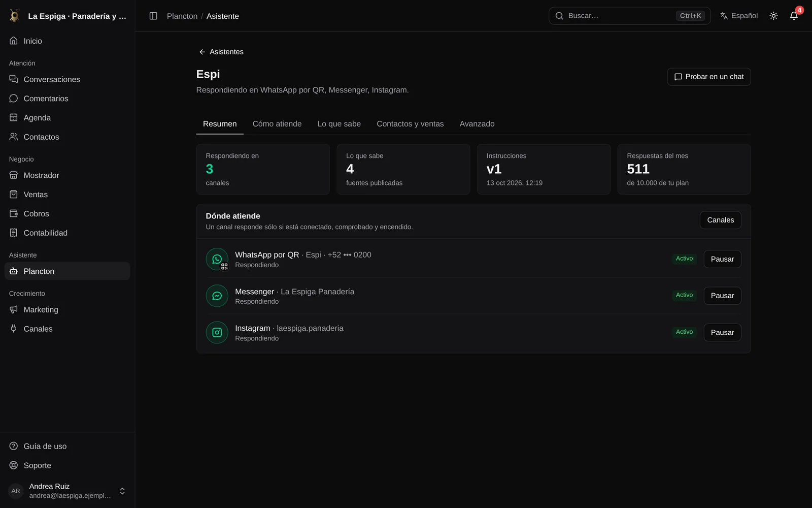Go back to Asistentes

pyautogui.click(x=221, y=52)
